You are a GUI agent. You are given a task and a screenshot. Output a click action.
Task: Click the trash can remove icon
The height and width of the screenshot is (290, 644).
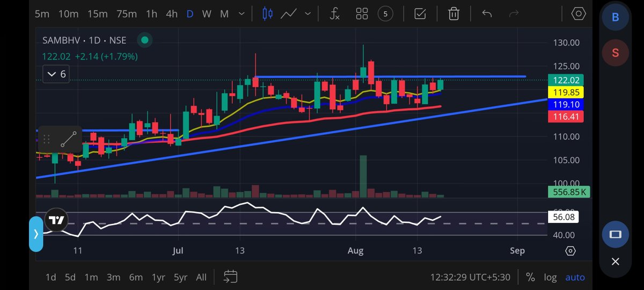click(454, 14)
